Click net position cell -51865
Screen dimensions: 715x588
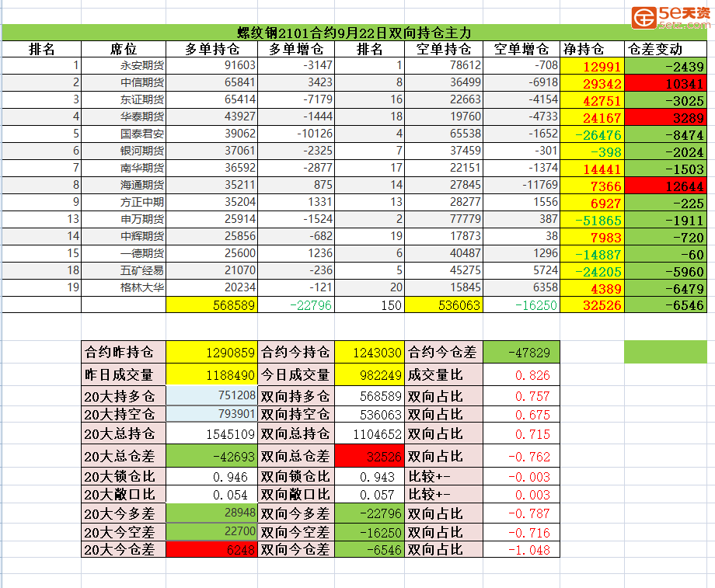point(592,221)
